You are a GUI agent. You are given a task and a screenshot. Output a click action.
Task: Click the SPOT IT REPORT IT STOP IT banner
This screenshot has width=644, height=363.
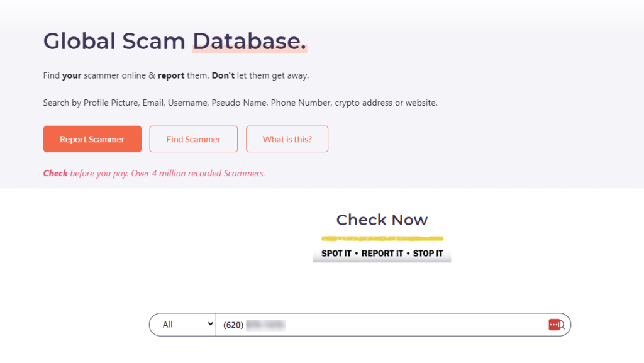coord(382,253)
